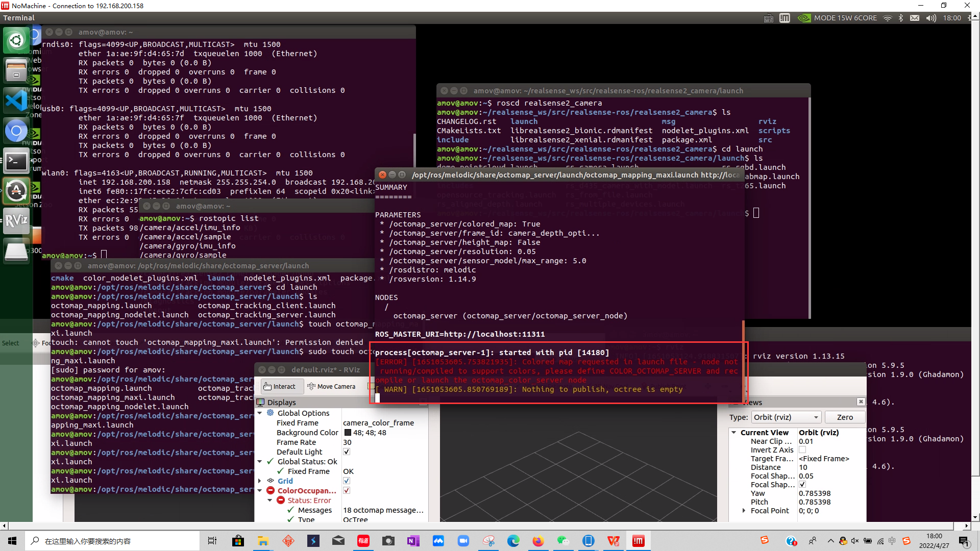The height and width of the screenshot is (551, 980).
Task: Open the Terminal launcher icon
Action: click(x=16, y=162)
